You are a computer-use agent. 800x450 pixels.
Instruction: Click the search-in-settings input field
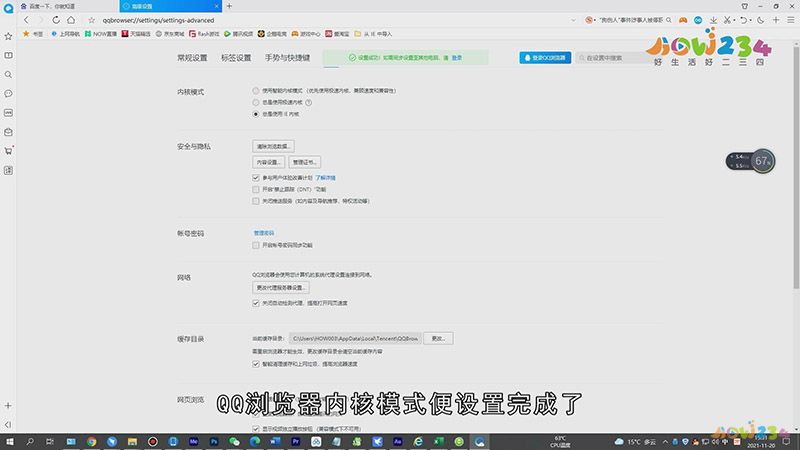(615, 58)
